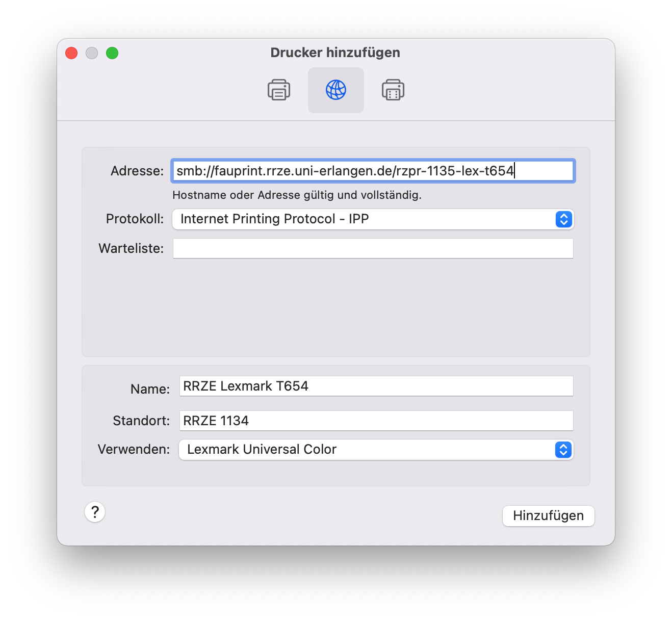Click the hostname validity status message
The height and width of the screenshot is (621, 672).
click(297, 195)
